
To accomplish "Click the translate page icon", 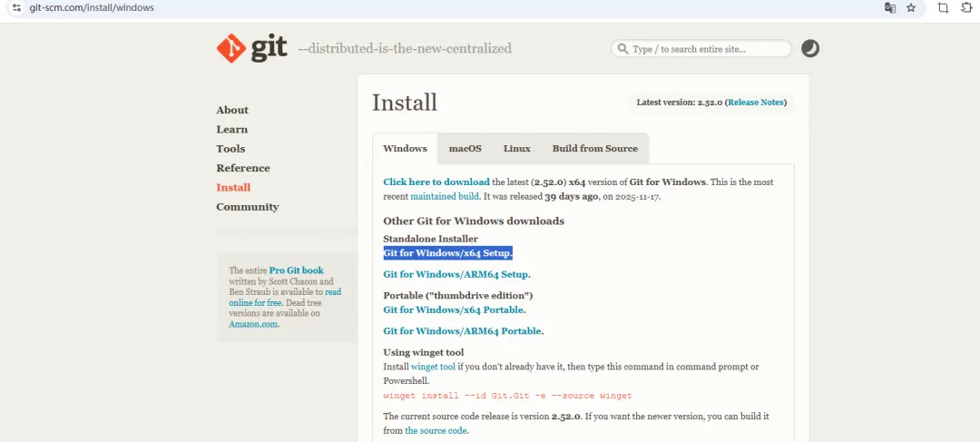I will click(x=890, y=8).
